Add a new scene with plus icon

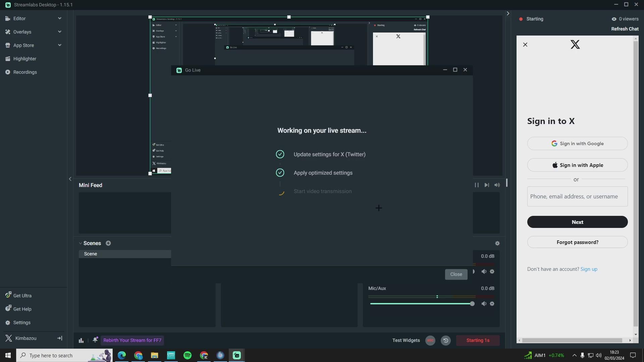coord(108,243)
